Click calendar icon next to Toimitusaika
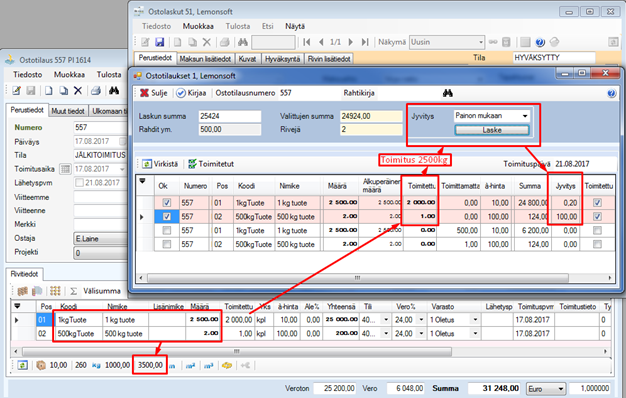This screenshot has width=626, height=398. pos(65,169)
